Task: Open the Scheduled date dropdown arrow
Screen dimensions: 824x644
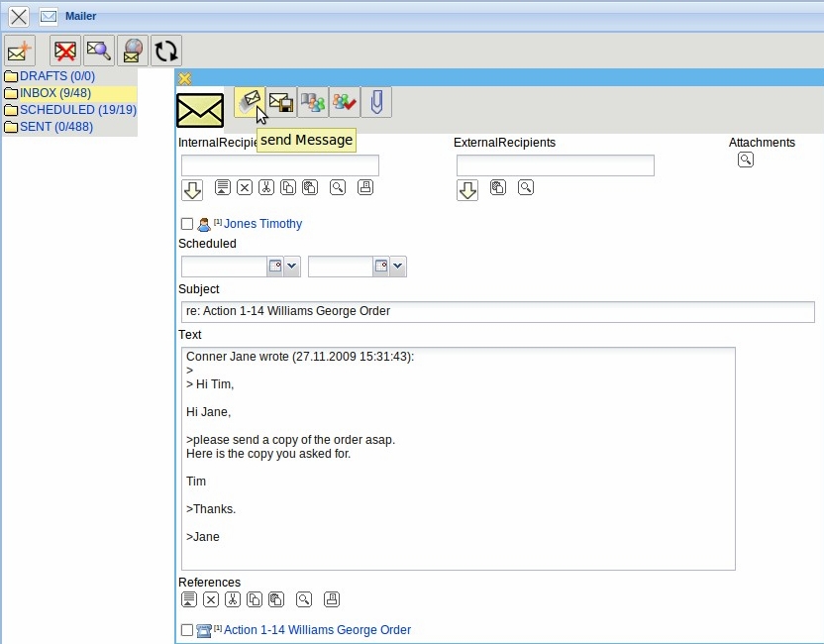Action: (291, 266)
